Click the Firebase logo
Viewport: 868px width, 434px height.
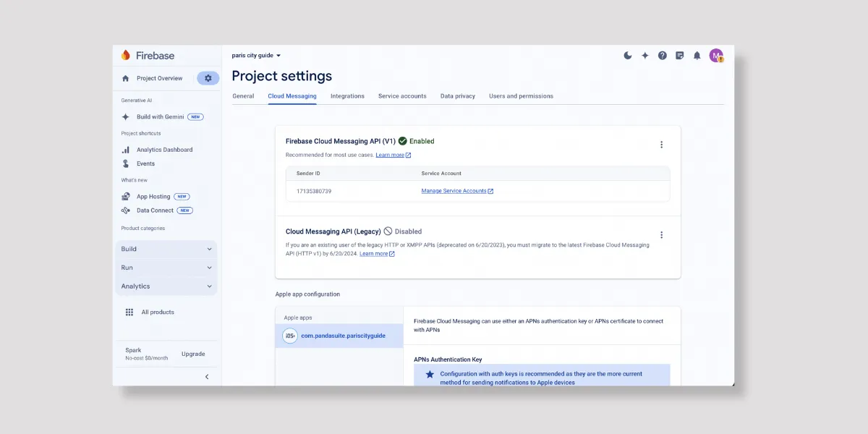pos(148,56)
